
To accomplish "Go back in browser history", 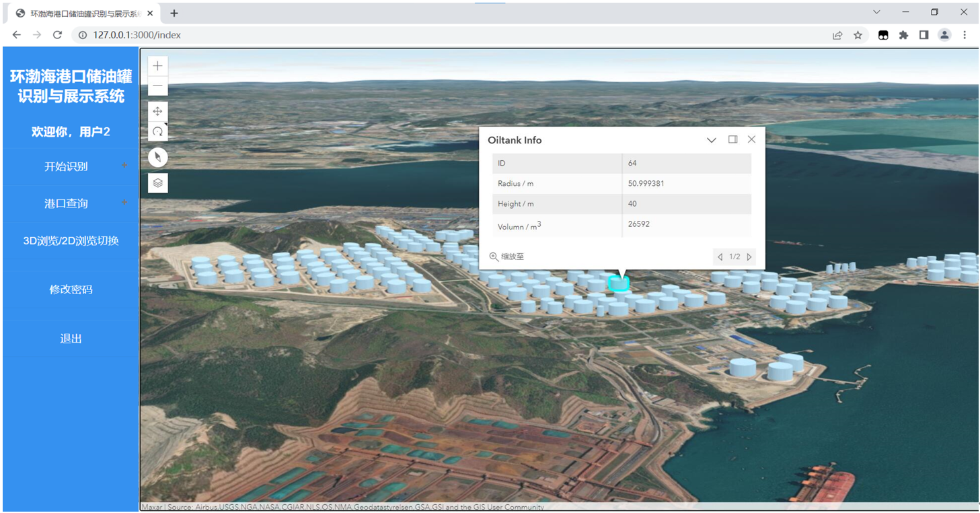I will pyautogui.click(x=17, y=35).
